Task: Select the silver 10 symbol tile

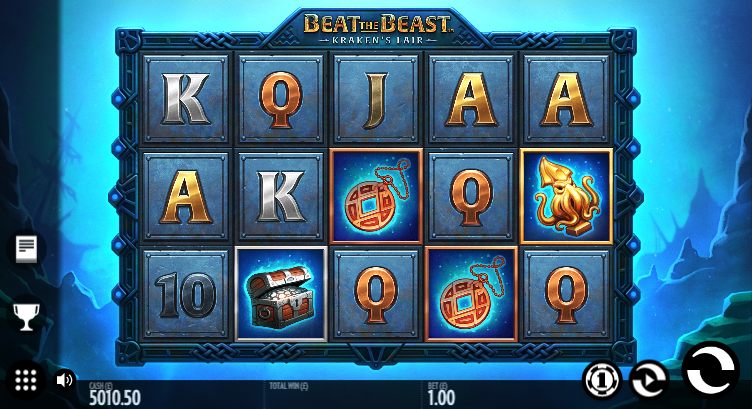Action: point(185,294)
